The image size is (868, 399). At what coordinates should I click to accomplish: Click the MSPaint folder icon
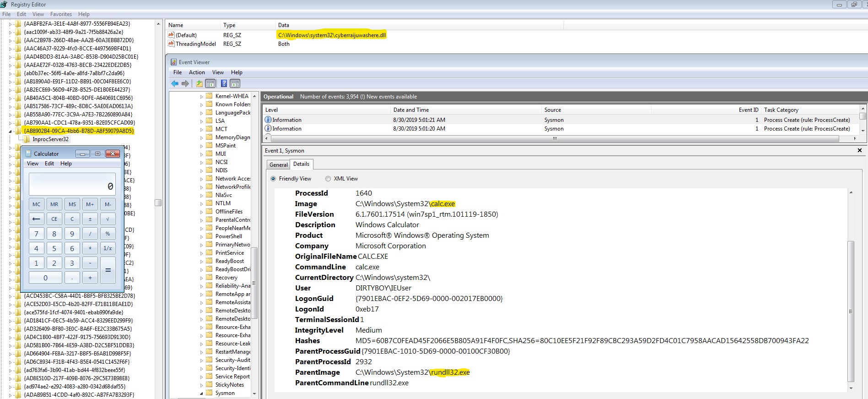[x=209, y=145]
